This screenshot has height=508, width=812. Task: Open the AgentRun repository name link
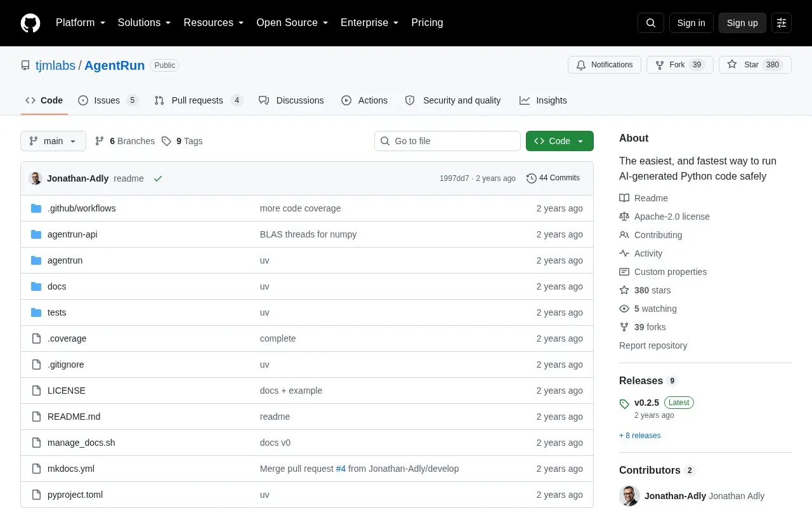[x=114, y=65]
